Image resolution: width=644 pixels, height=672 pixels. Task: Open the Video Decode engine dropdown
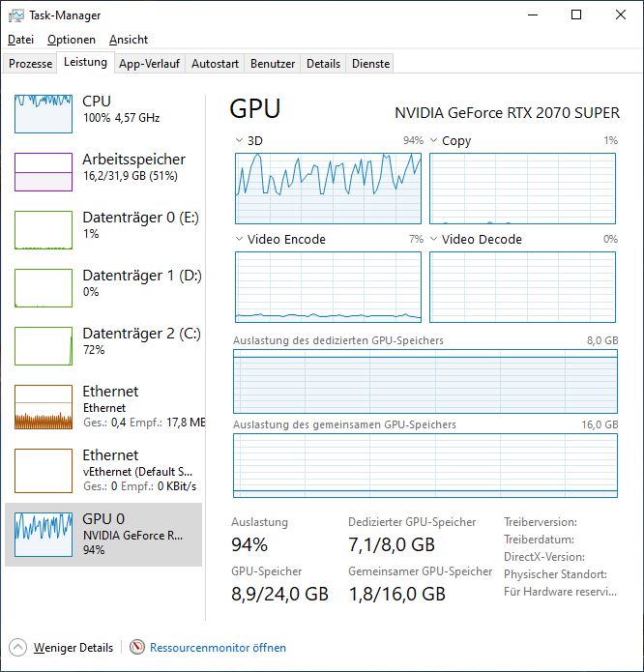[x=433, y=239]
